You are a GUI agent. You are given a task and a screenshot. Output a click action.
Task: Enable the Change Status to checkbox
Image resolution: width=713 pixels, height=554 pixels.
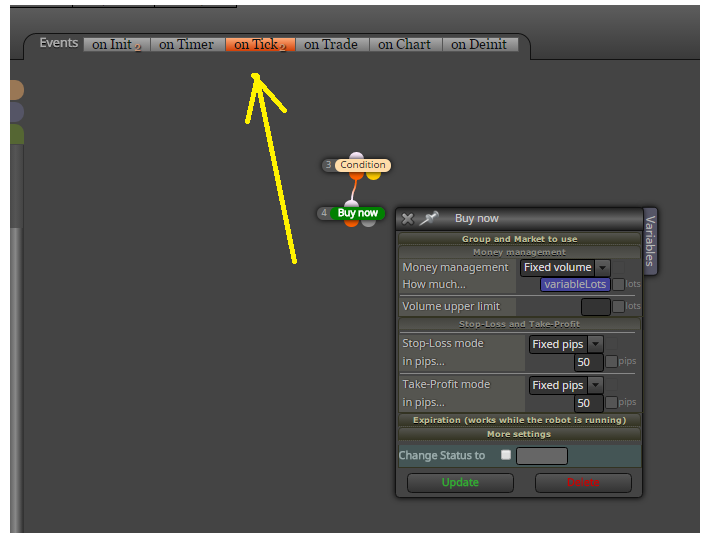pos(506,455)
